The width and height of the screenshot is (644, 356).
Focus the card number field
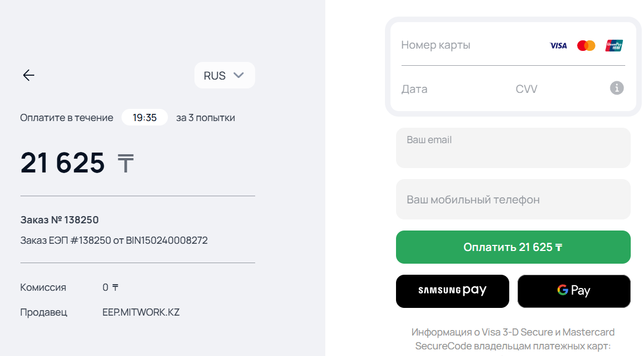pos(469,45)
